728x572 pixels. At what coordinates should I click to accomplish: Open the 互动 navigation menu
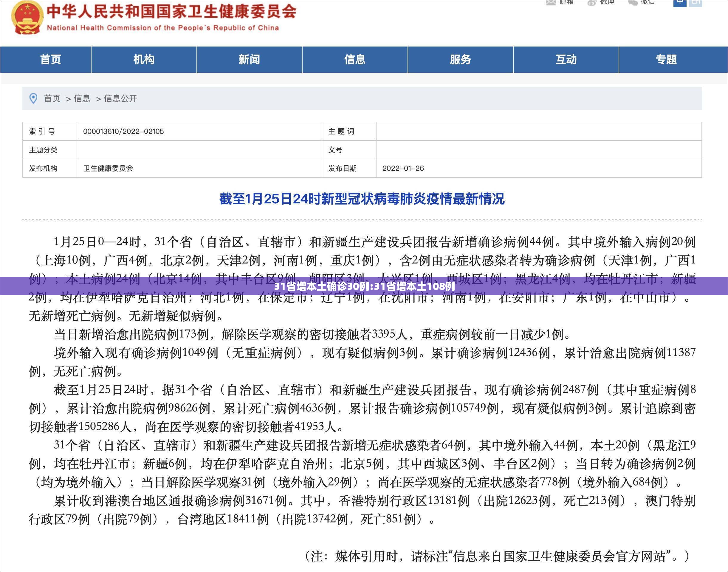(566, 60)
